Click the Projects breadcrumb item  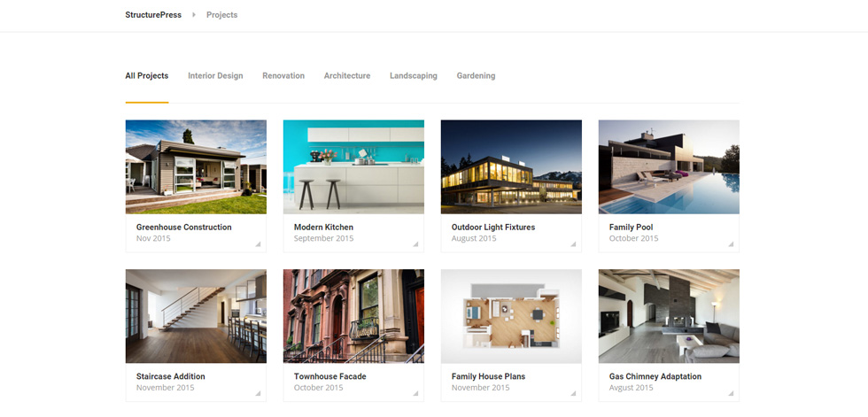tap(222, 15)
